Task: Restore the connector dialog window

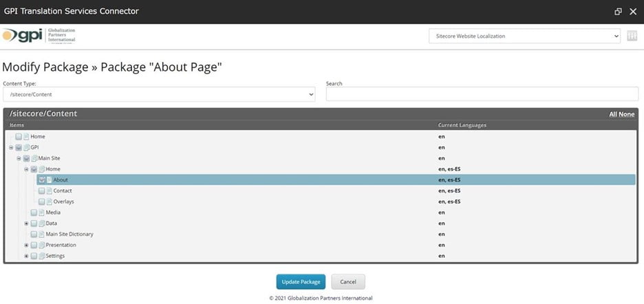Action: 618,12
